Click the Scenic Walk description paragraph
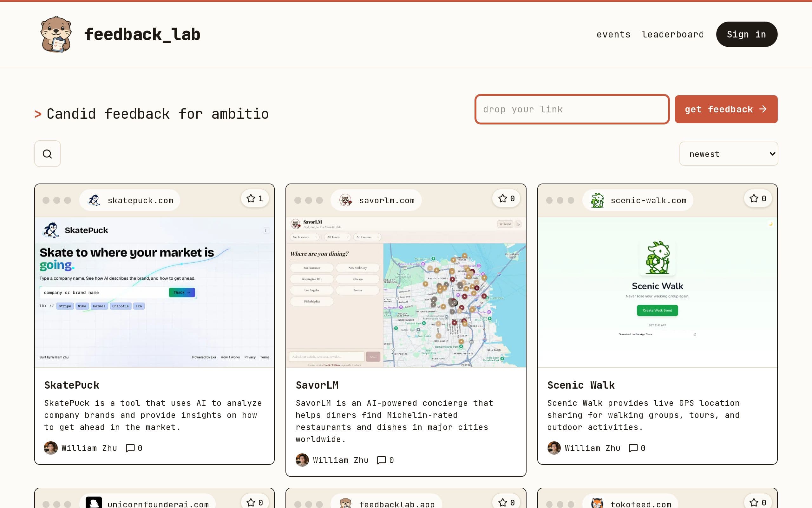 pos(643,415)
